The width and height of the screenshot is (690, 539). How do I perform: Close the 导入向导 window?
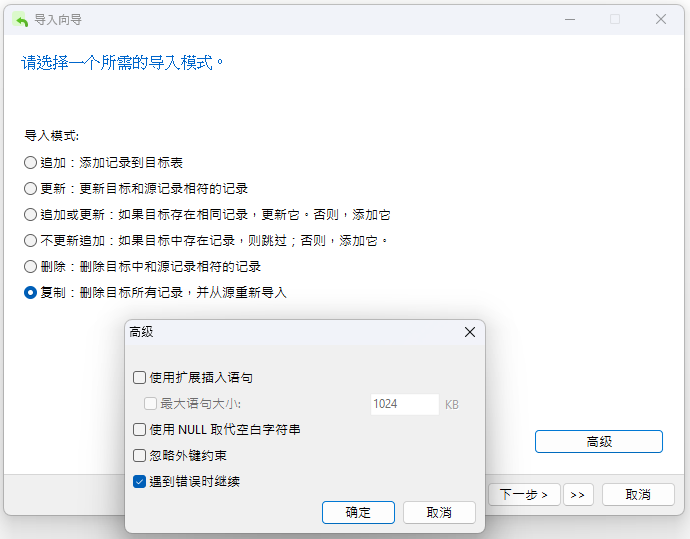click(661, 19)
